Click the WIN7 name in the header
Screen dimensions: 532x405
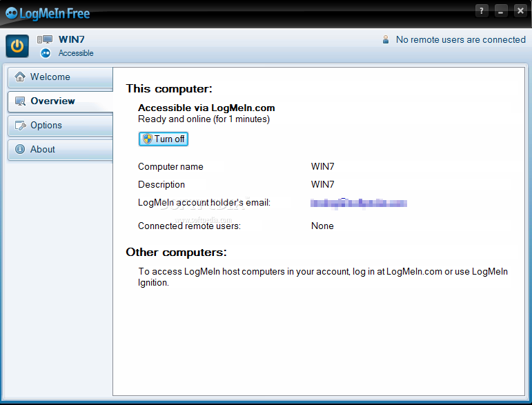pyautogui.click(x=72, y=39)
